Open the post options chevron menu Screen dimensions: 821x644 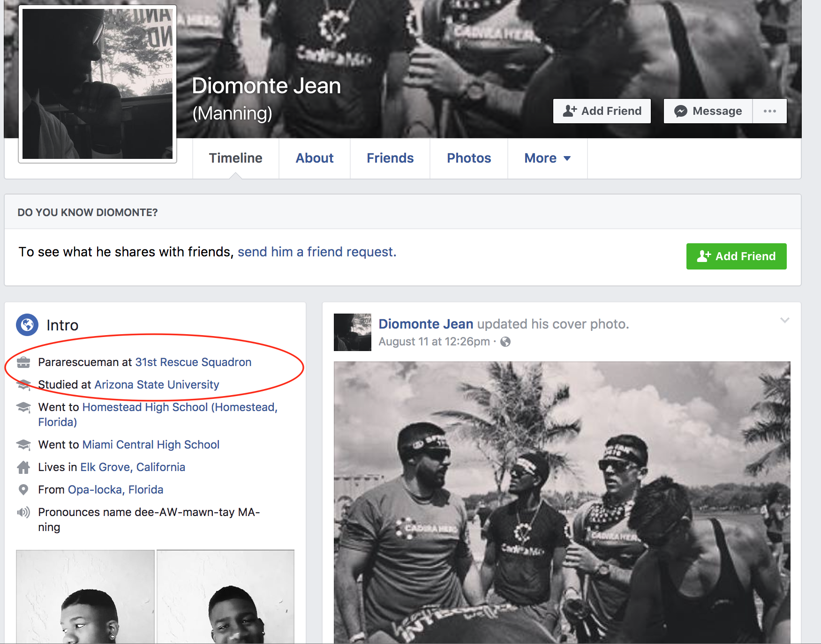coord(784,321)
